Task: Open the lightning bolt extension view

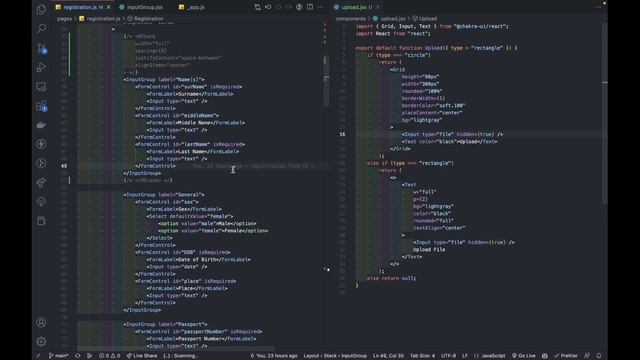Action: click(x=41, y=144)
